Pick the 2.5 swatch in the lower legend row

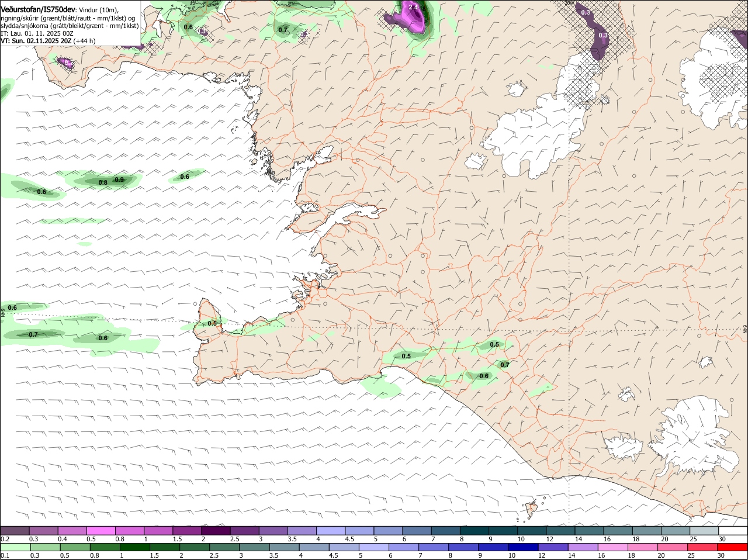click(224, 547)
